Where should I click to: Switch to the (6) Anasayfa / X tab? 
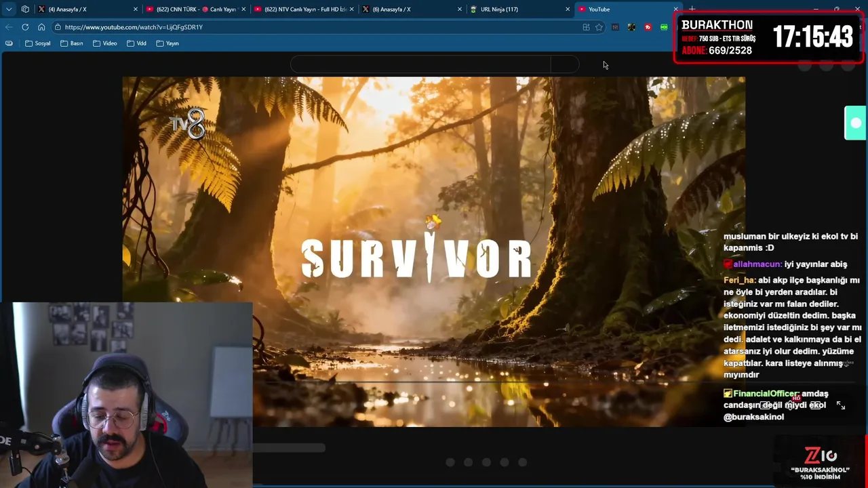pyautogui.click(x=411, y=9)
